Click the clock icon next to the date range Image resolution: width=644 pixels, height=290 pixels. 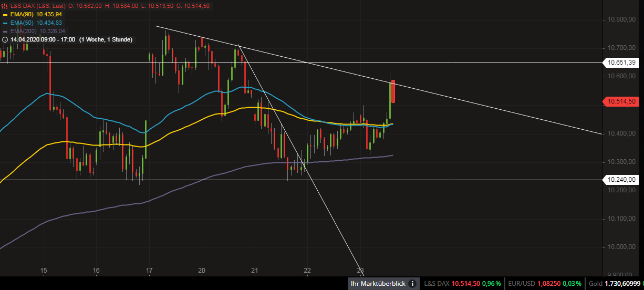[5, 39]
